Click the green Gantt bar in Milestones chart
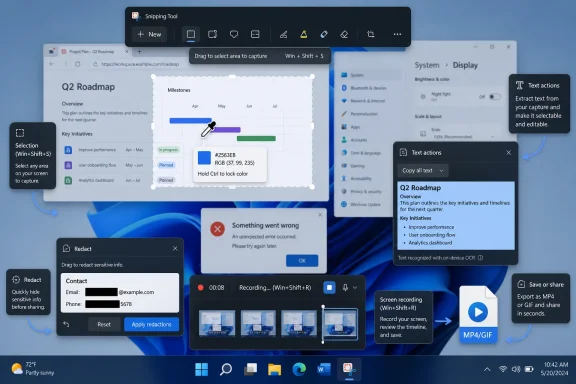This screenshot has width=576, height=384. point(256,139)
